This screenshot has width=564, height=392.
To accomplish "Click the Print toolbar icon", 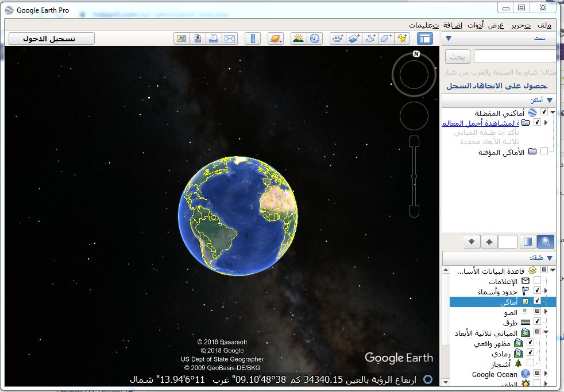I will (214, 38).
